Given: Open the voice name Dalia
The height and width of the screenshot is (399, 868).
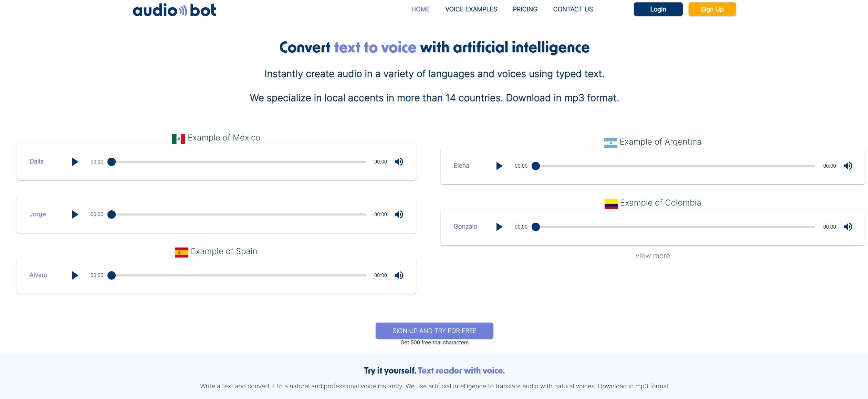Looking at the screenshot, I should point(36,161).
